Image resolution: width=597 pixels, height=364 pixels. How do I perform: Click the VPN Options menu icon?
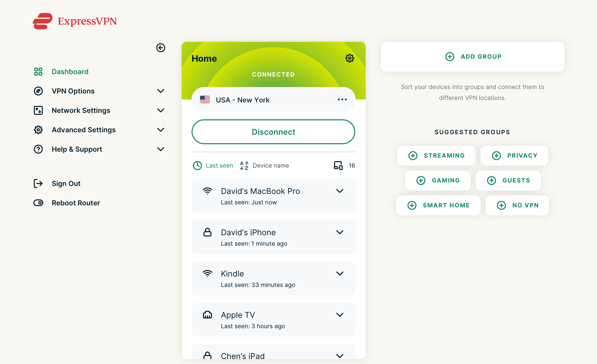[x=38, y=91]
